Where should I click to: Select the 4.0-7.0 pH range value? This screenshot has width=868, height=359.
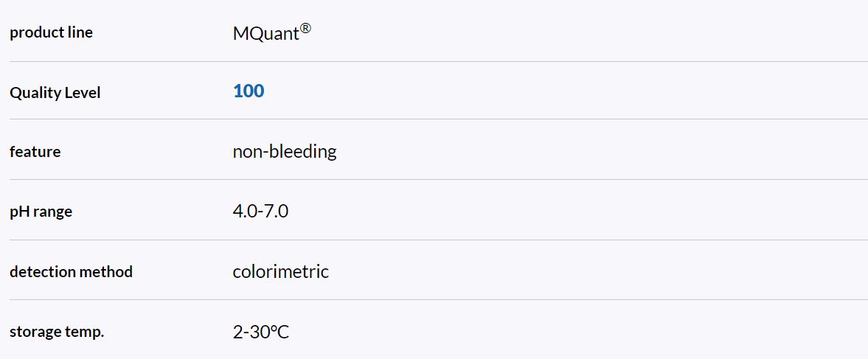tap(260, 212)
